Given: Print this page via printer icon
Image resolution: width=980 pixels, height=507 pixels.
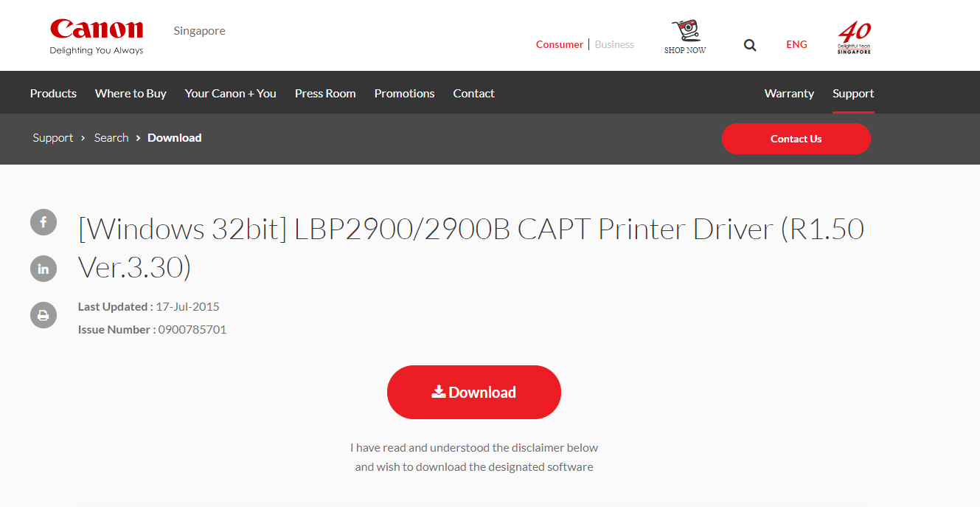Looking at the screenshot, I should pos(44,315).
